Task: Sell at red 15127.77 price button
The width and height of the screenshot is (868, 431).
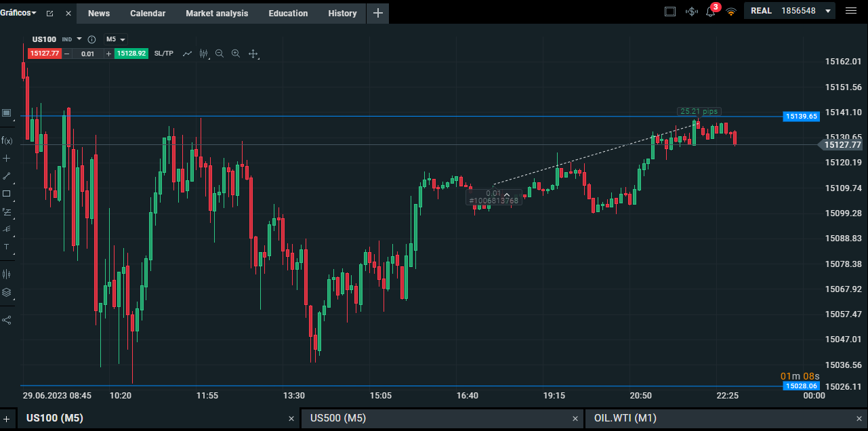Action: coord(45,54)
